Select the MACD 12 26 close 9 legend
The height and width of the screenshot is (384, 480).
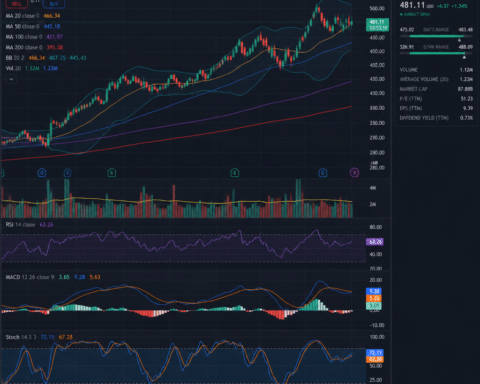53,277
